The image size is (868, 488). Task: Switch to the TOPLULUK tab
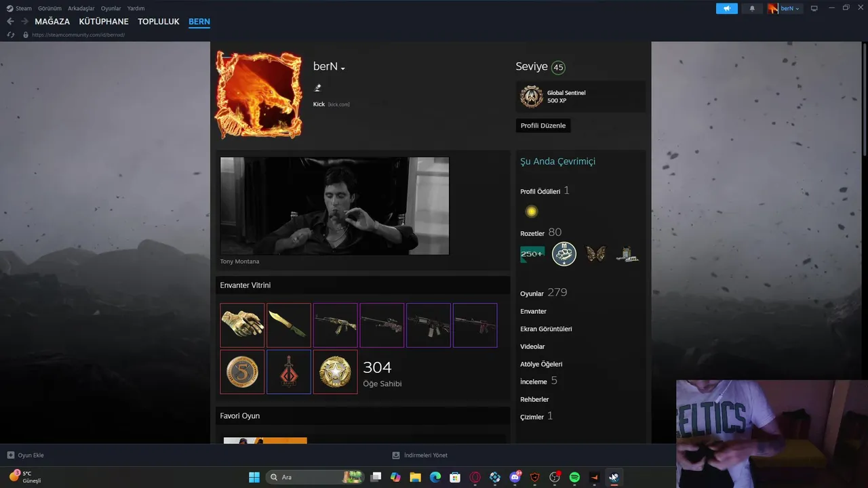(159, 22)
